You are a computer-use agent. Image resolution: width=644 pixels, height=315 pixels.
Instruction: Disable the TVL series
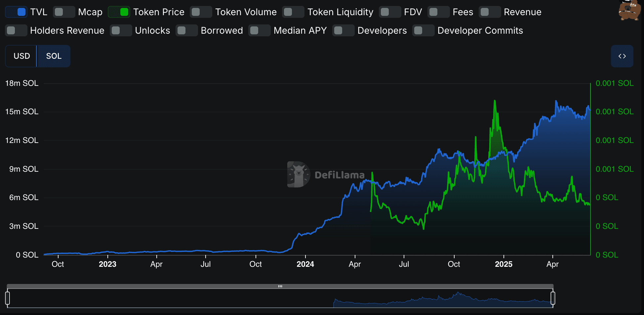point(16,12)
